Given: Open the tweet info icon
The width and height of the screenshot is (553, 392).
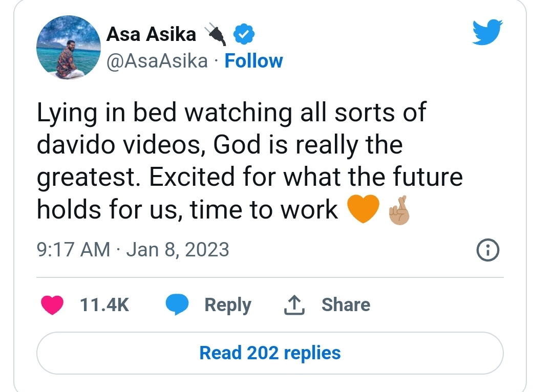Looking at the screenshot, I should point(488,250).
